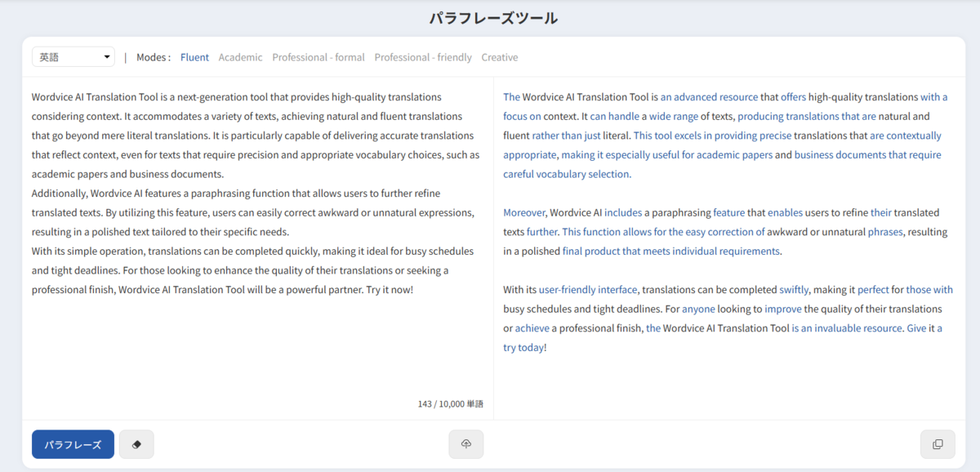Click the "Modes :" label
Screen dimensions: 980x472
click(x=154, y=57)
